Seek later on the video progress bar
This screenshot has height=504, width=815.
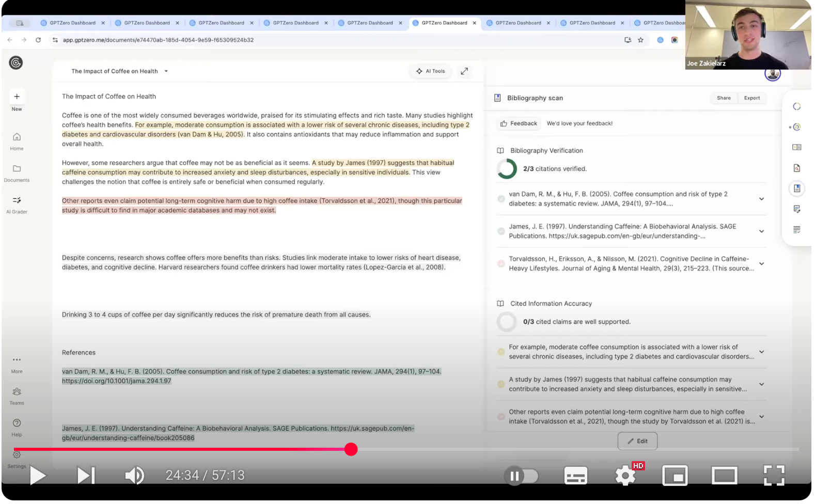[x=576, y=449]
